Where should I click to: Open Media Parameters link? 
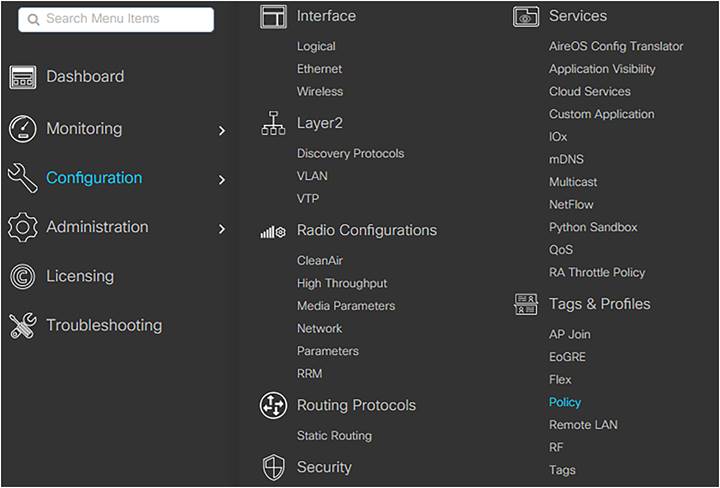[346, 306]
